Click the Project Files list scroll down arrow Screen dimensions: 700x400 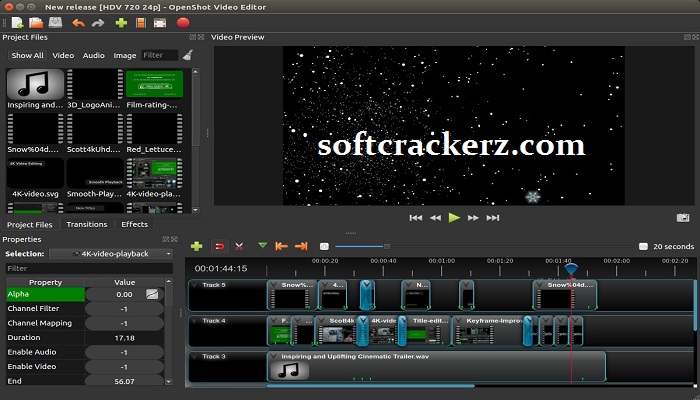[196, 209]
